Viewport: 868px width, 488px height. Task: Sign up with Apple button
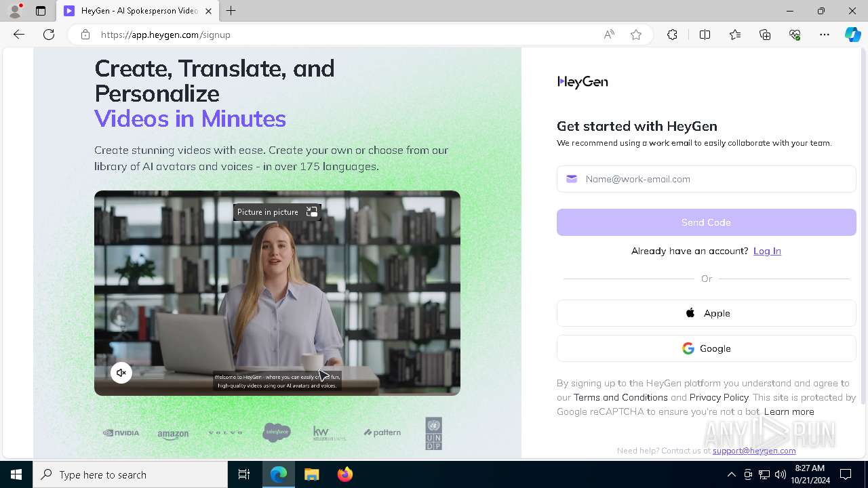coord(707,313)
